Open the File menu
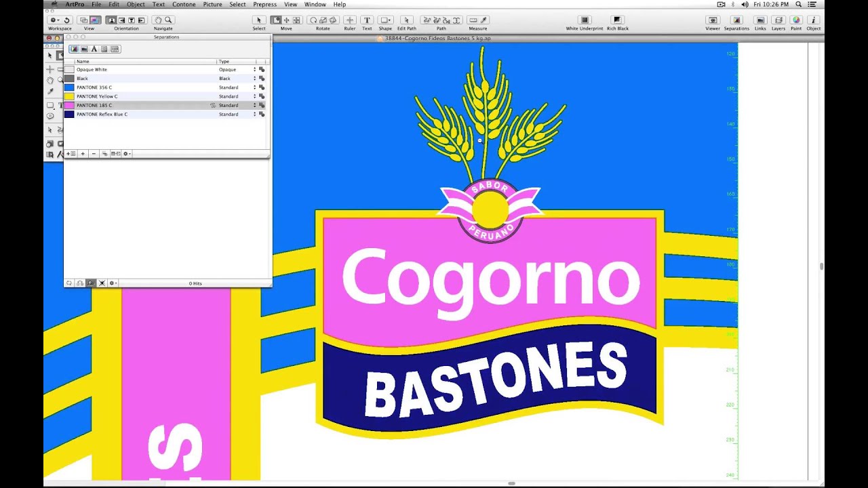868x488 pixels. click(96, 4)
